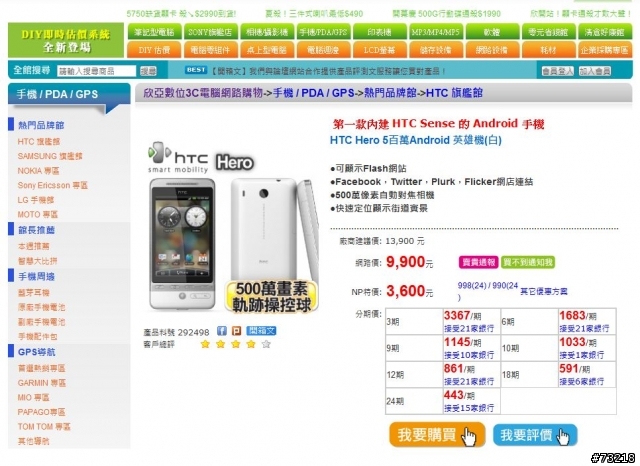Click the HTC smart mobility logo
The width and height of the screenshot is (640, 466).
pyautogui.click(x=178, y=158)
